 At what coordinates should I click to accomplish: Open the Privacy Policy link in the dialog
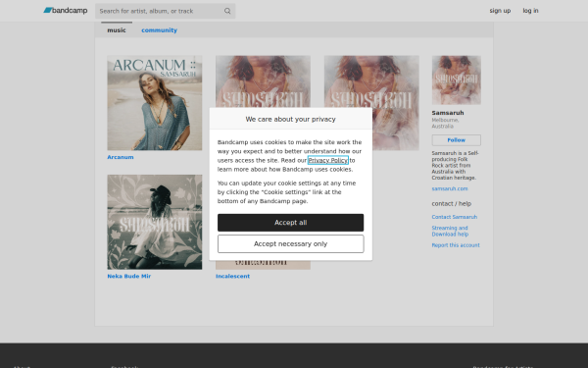coord(328,160)
